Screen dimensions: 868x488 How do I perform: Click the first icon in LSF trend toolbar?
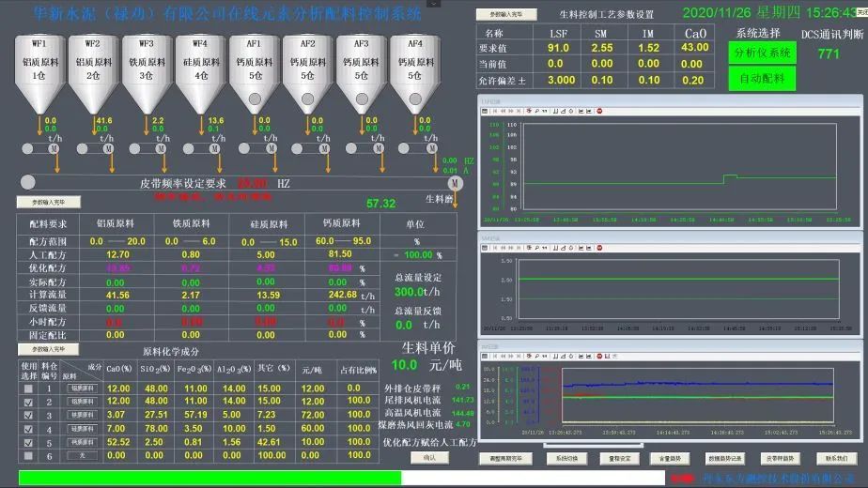click(486, 111)
